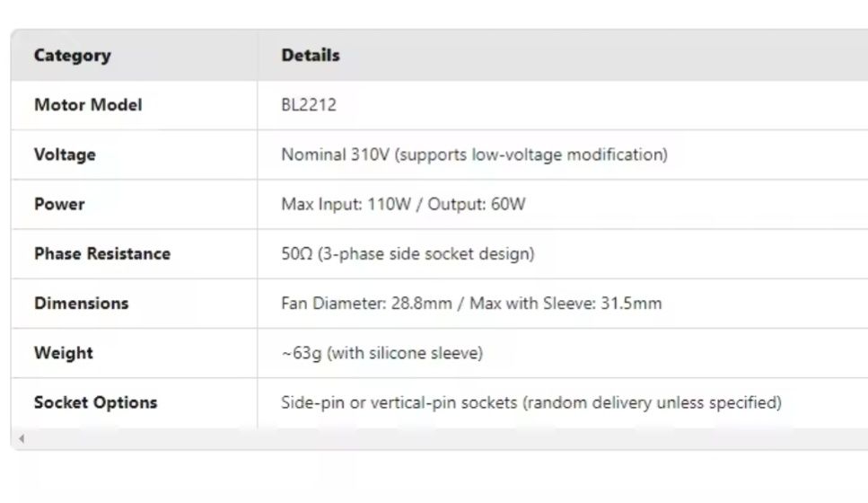Select the Power row label
The width and height of the screenshot is (868, 503).
pos(59,204)
